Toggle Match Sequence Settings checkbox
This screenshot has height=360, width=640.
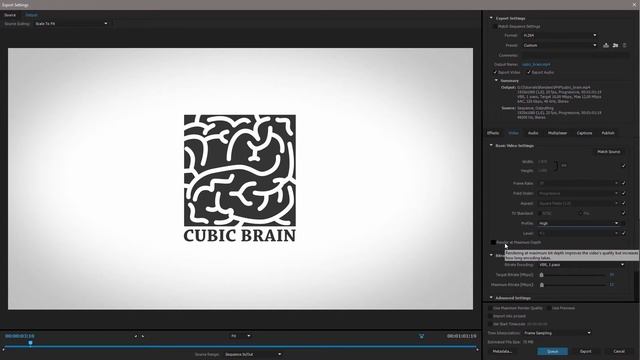pos(495,27)
